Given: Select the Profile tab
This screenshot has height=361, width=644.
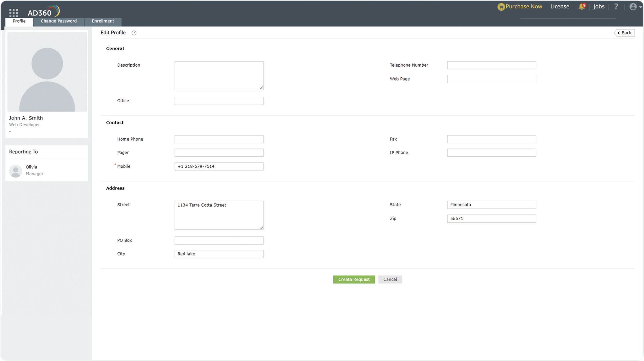Looking at the screenshot, I should click(19, 21).
